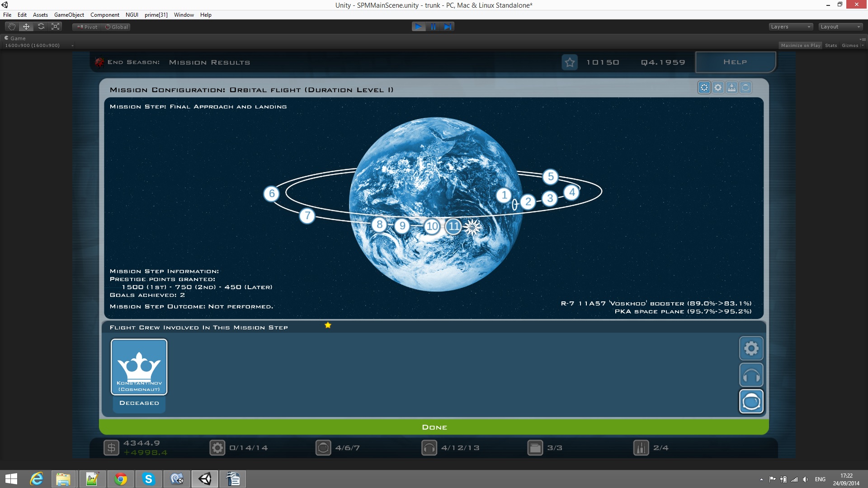Screen dimensions: 868x488
Task: Select the Unity Move tool
Action: coord(26,27)
